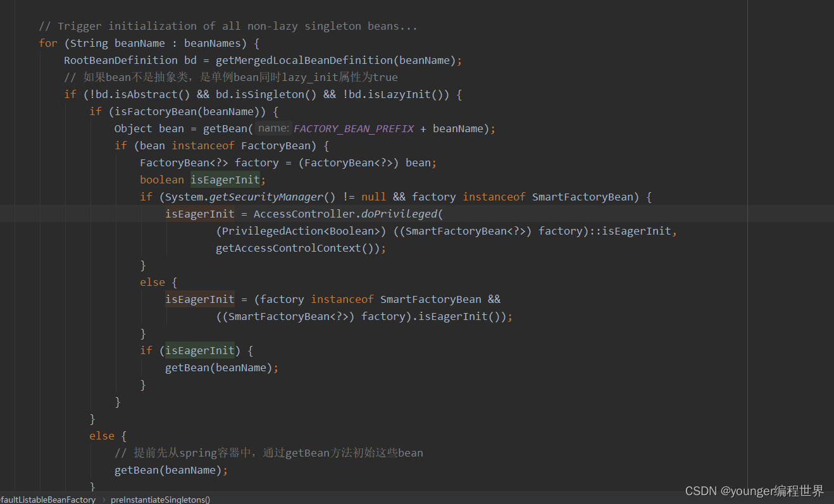The width and height of the screenshot is (834, 504).
Task: Click 'getBean(beanName)' inside the isEagerInit if-block
Action: click(219, 367)
